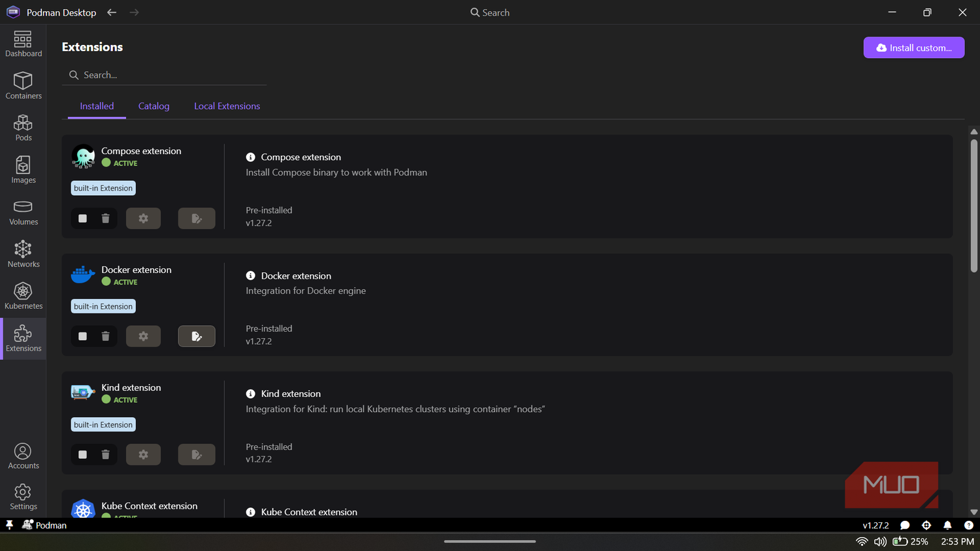Switch to the Catalog tab
980x551 pixels.
[x=154, y=106]
